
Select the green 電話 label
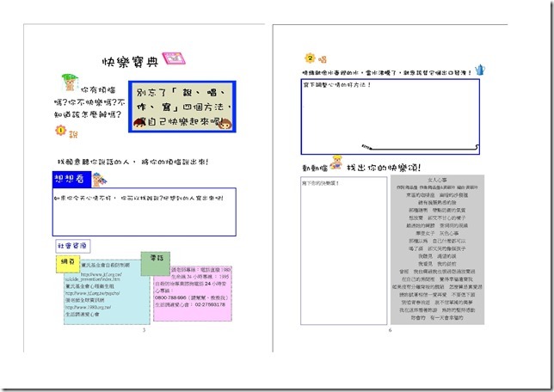pyautogui.click(x=157, y=257)
